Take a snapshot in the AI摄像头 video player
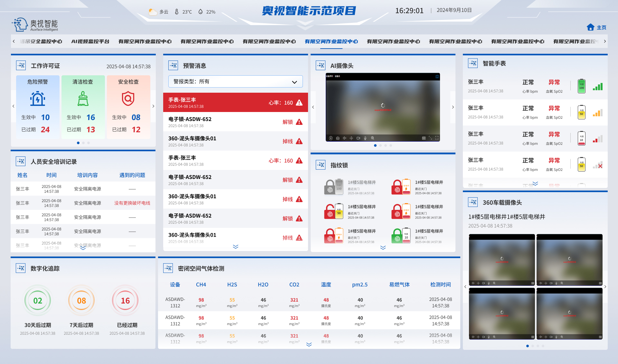The width and height of the screenshot is (618, 364). click(x=337, y=138)
